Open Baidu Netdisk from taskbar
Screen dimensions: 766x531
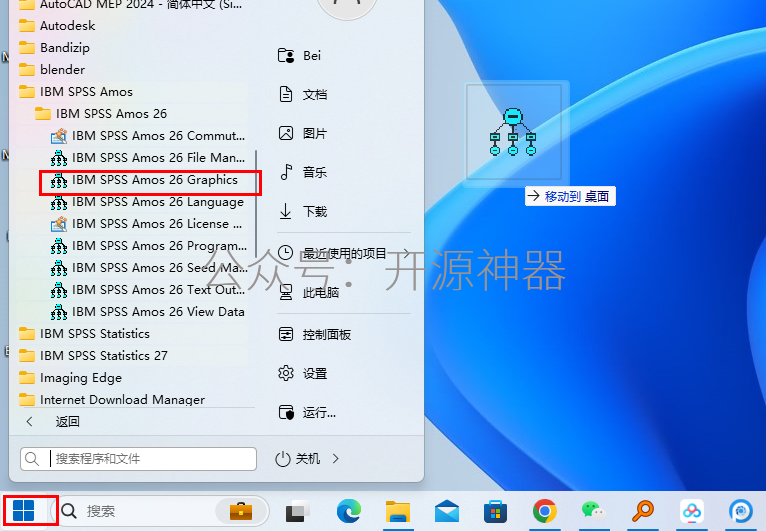[692, 511]
